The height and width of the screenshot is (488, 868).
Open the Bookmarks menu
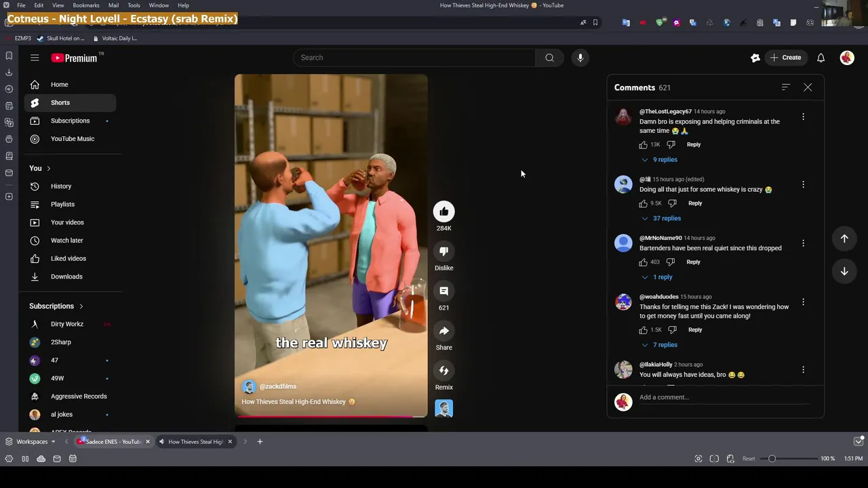click(86, 5)
